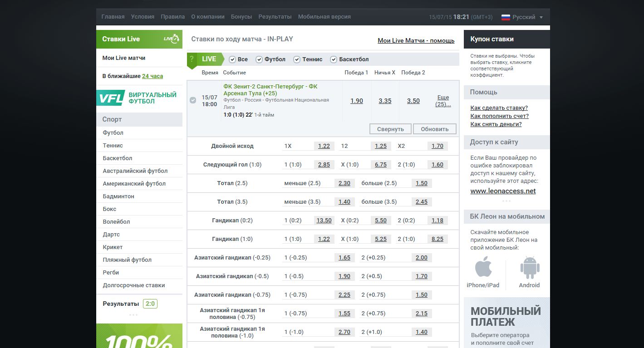Click the Live stopwatch icon in Ставки Live

[x=172, y=39]
